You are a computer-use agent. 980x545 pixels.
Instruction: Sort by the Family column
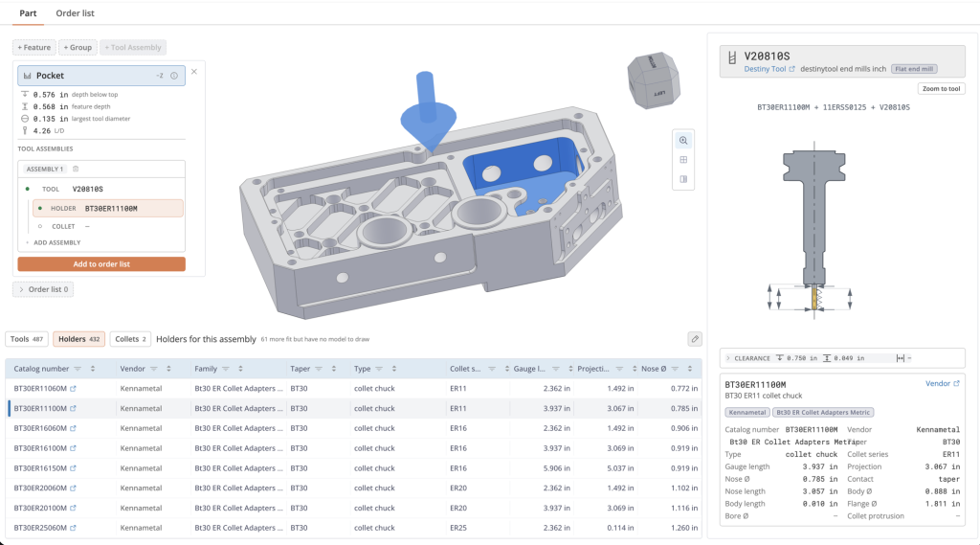coord(240,369)
